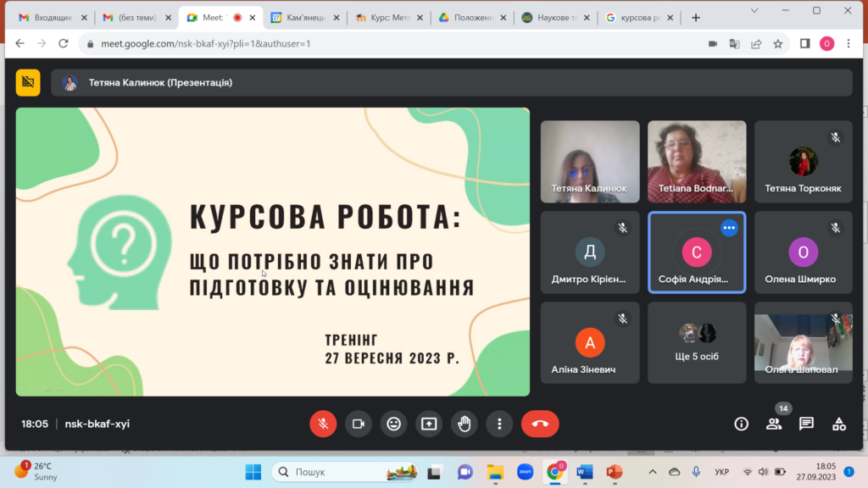Unmute the microphone in the call controls
This screenshot has height=488, width=868.
point(323,424)
